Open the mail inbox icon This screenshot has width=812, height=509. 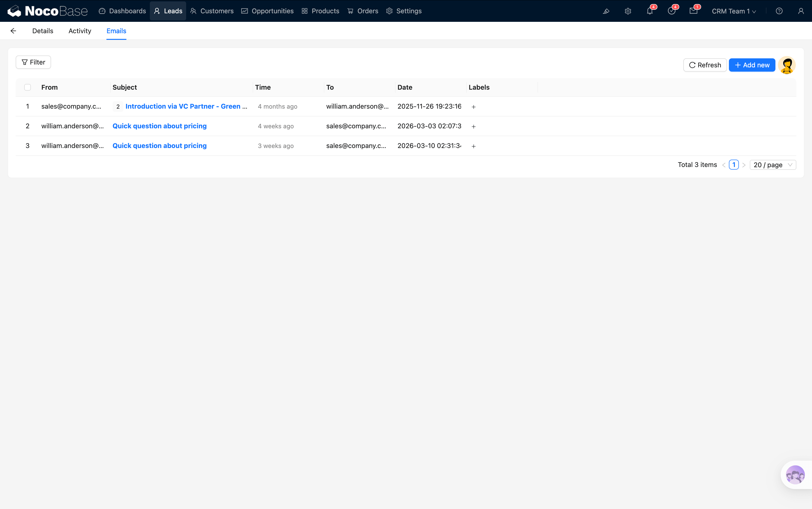pyautogui.click(x=693, y=11)
